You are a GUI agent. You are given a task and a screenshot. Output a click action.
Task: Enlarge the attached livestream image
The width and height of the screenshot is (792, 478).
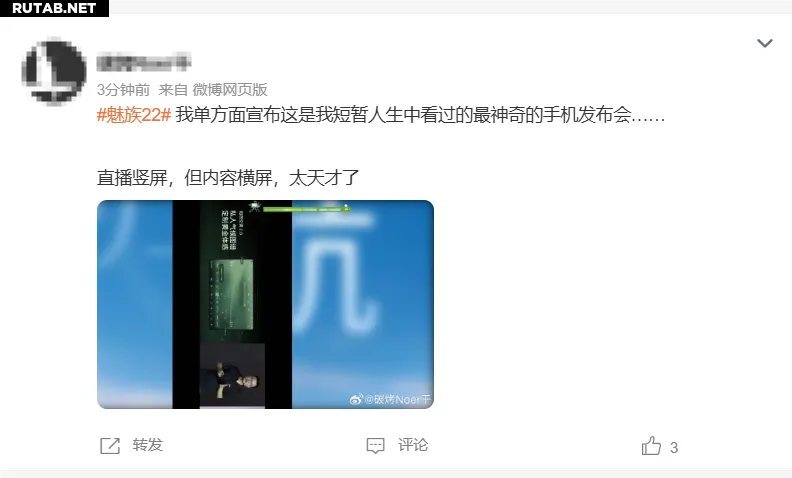[265, 305]
